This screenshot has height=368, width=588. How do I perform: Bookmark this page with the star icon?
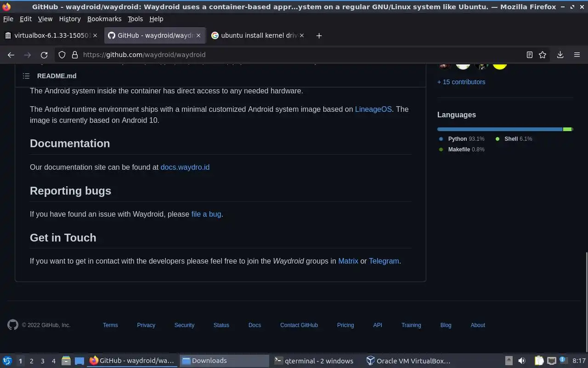pyautogui.click(x=543, y=55)
